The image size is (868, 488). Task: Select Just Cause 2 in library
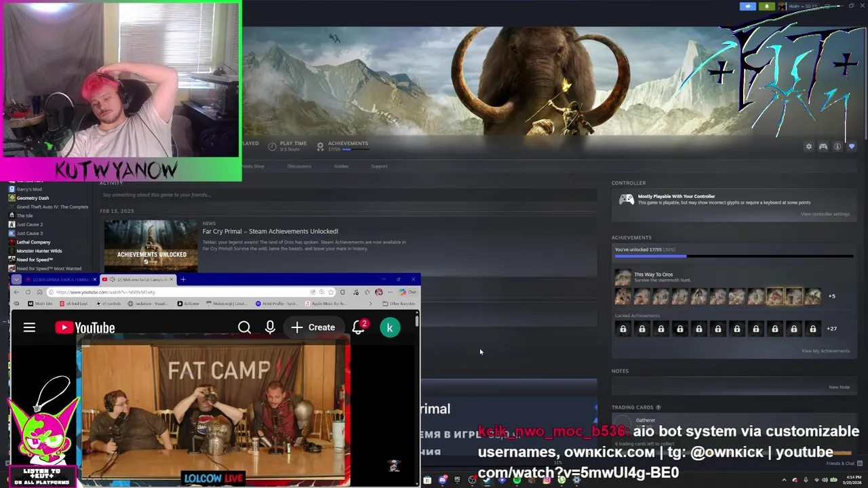click(29, 224)
